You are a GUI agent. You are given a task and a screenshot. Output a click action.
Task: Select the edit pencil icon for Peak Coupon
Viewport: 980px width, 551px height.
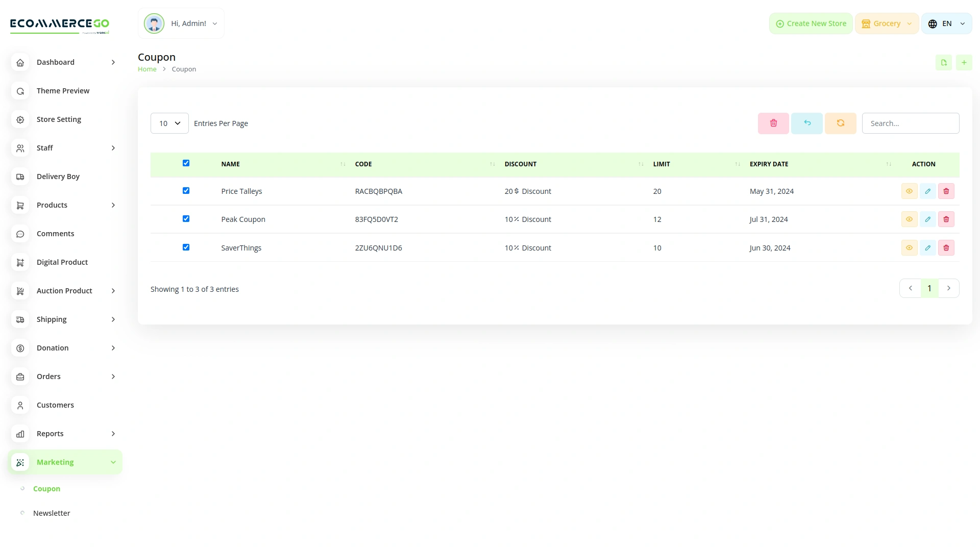pyautogui.click(x=927, y=219)
